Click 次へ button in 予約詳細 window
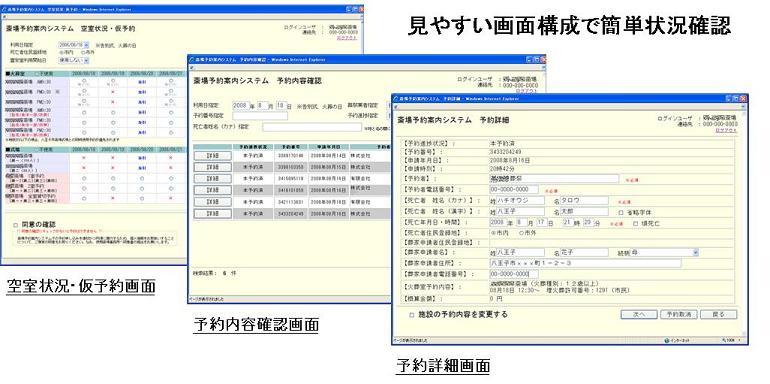The image size is (770, 384). pos(639,314)
